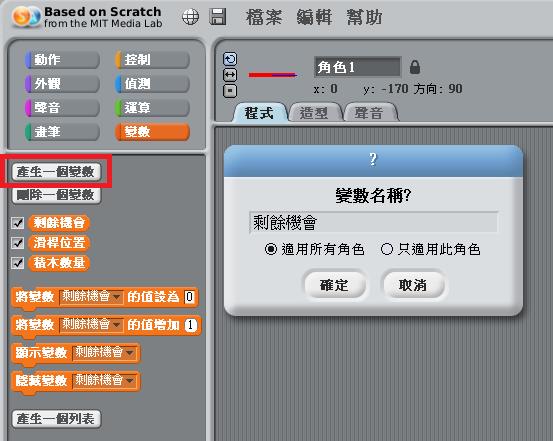Open variable dropdown in 的值增加 block
Image resolution: width=553 pixels, height=441 pixels.
91,325
